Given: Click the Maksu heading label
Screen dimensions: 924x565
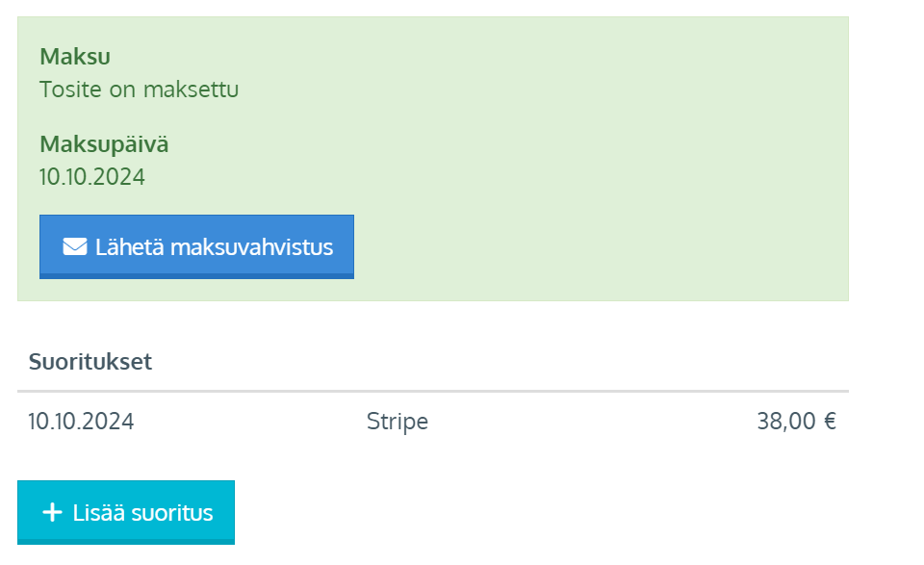Looking at the screenshot, I should 75,57.
